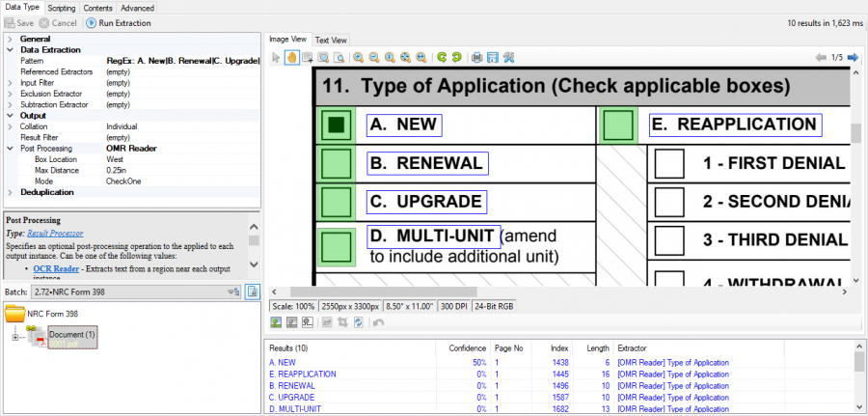This screenshot has width=868, height=416.
Task: Click the print icon in image toolbar
Action: (x=477, y=58)
